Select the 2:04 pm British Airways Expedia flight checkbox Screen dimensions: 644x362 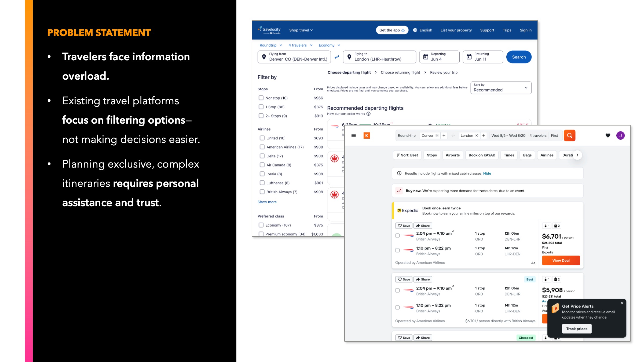[397, 236]
